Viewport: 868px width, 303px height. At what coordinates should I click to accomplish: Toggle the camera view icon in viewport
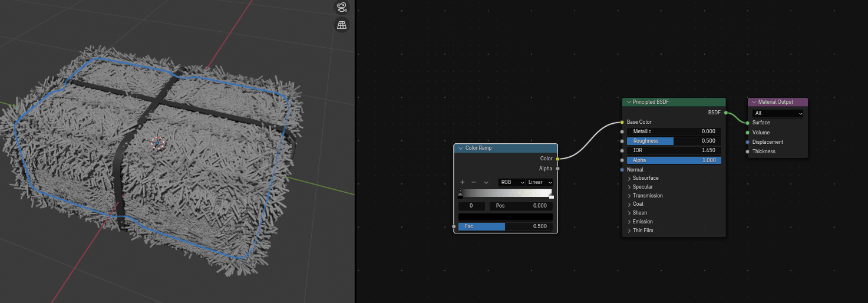341,7
